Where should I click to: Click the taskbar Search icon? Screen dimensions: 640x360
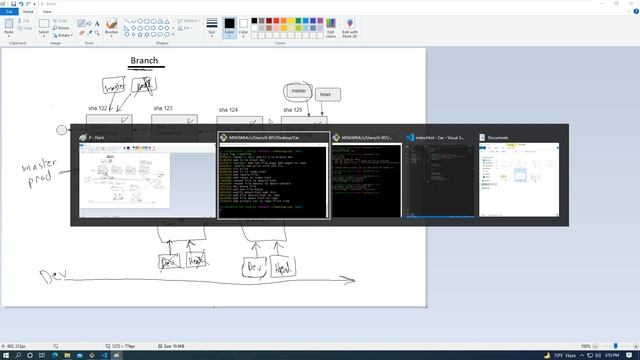18,356
